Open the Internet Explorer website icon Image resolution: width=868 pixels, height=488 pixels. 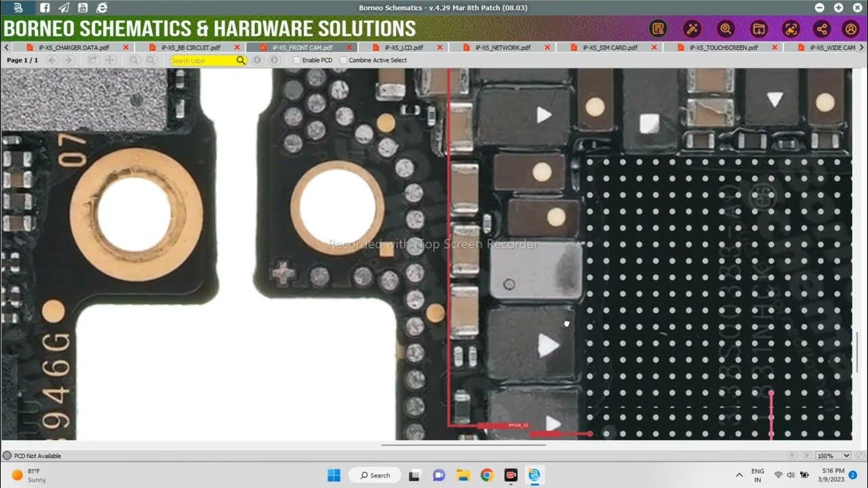click(x=102, y=7)
